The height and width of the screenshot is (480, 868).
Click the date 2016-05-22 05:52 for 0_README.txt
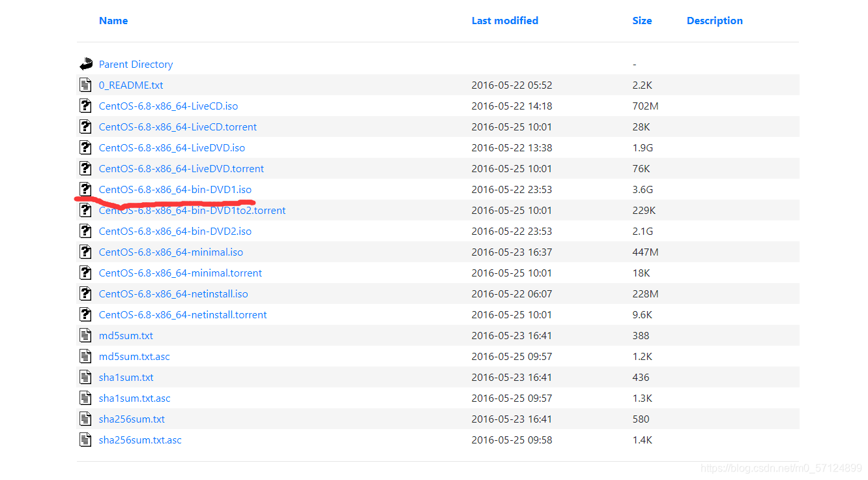tap(512, 85)
